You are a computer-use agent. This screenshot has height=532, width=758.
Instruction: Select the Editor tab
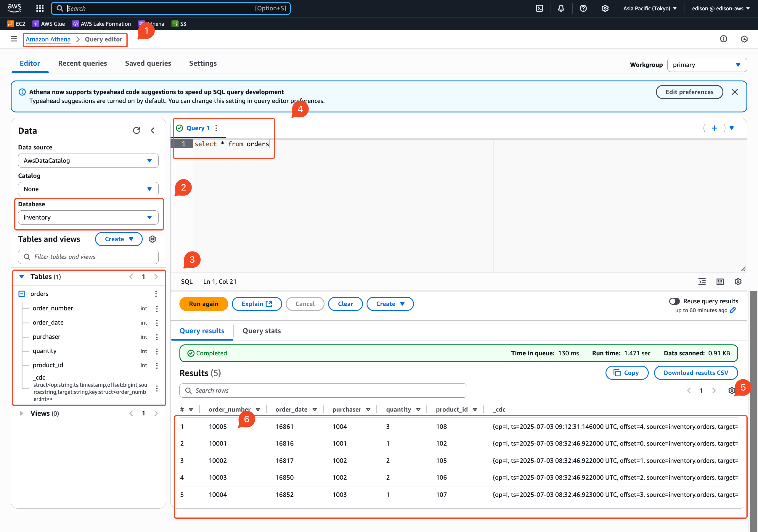30,63
